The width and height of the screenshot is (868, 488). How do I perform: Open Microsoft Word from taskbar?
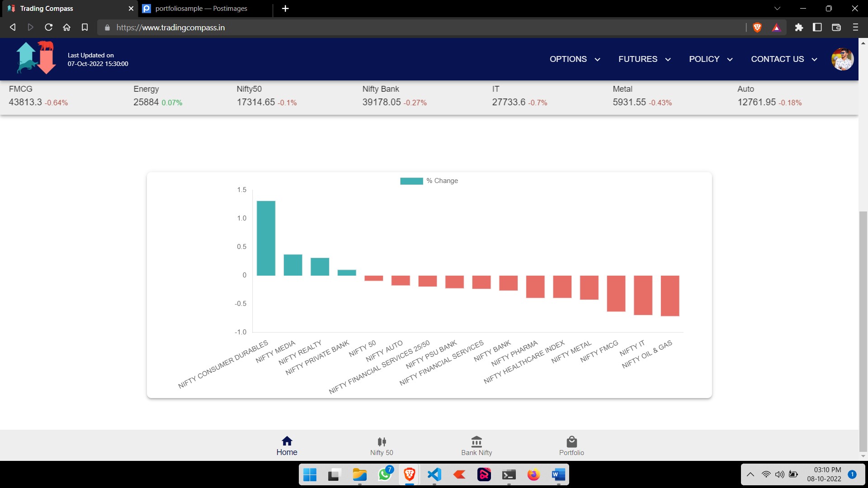[558, 474]
